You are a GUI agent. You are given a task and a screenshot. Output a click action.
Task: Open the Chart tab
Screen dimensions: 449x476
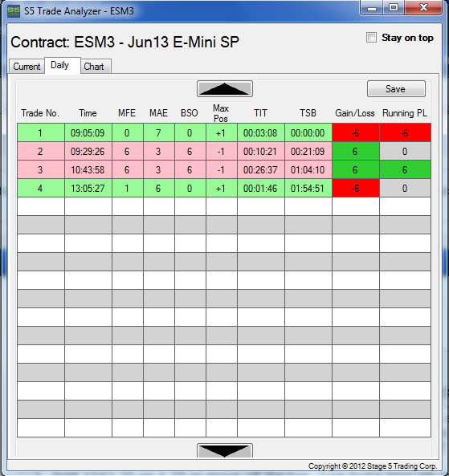tap(96, 66)
